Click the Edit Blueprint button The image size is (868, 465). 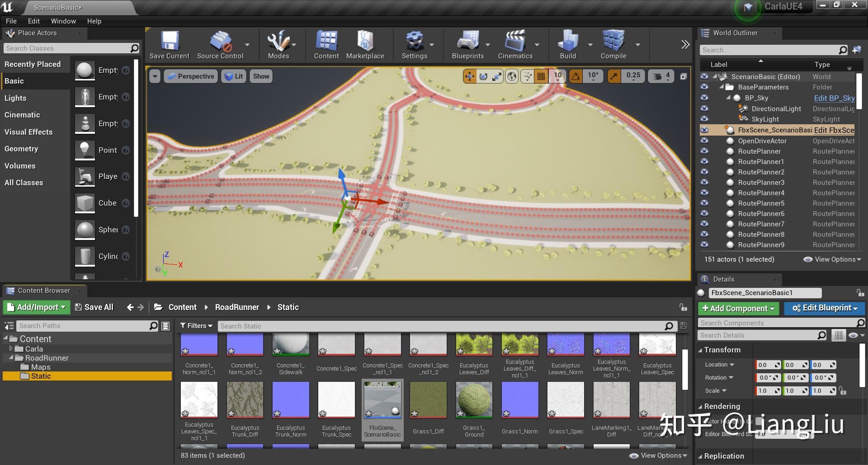(825, 308)
